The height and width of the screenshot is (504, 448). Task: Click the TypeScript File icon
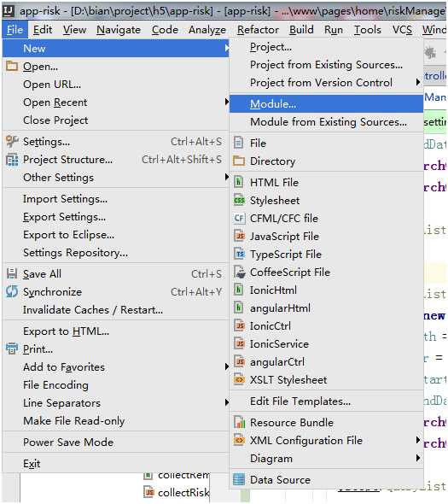click(239, 255)
